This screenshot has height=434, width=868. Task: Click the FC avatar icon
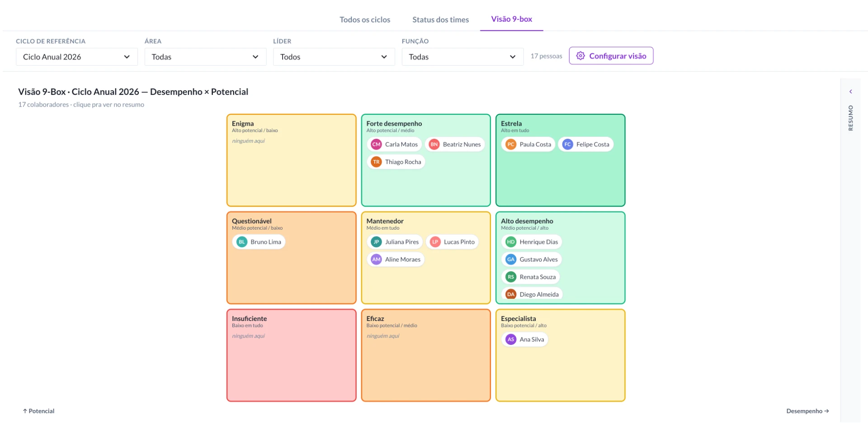(567, 144)
